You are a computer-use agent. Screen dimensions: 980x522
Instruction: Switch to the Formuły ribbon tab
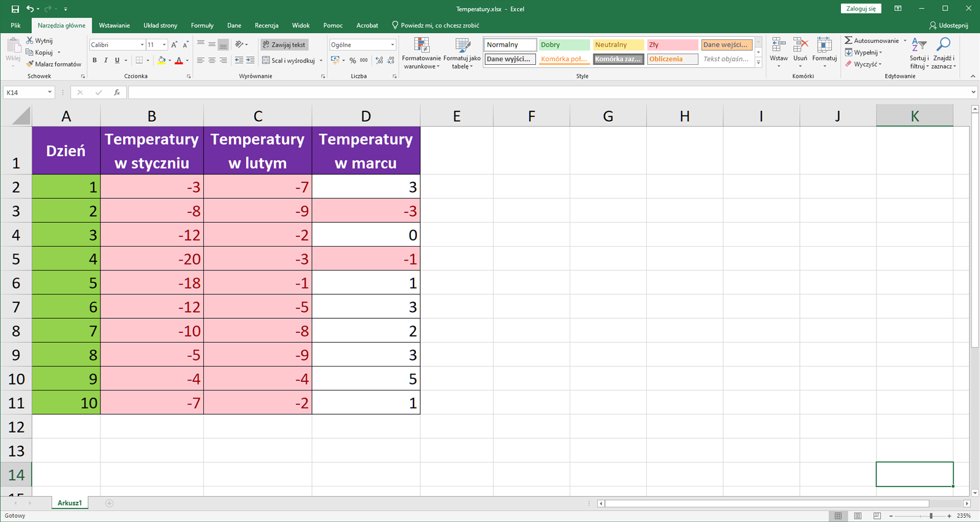[202, 26]
